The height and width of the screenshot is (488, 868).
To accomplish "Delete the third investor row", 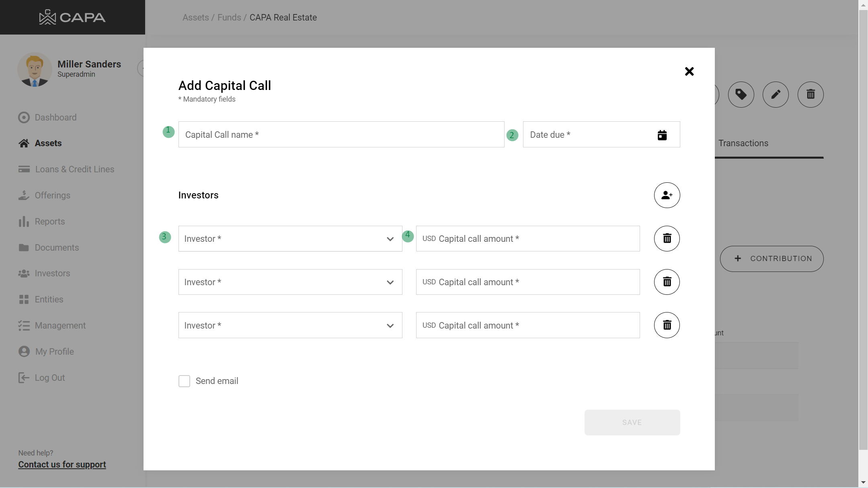I will click(x=667, y=325).
